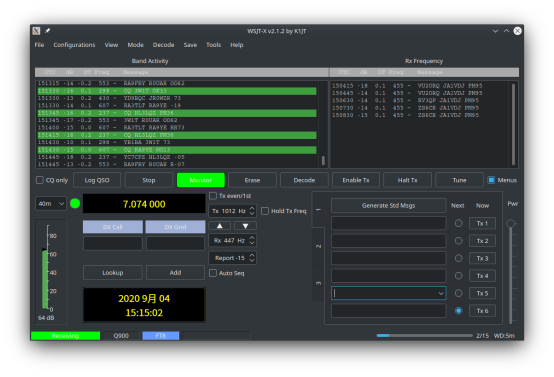Increase the Tx 1012 Hz spinner value
Screen dimensions: 554x377
click(252, 208)
